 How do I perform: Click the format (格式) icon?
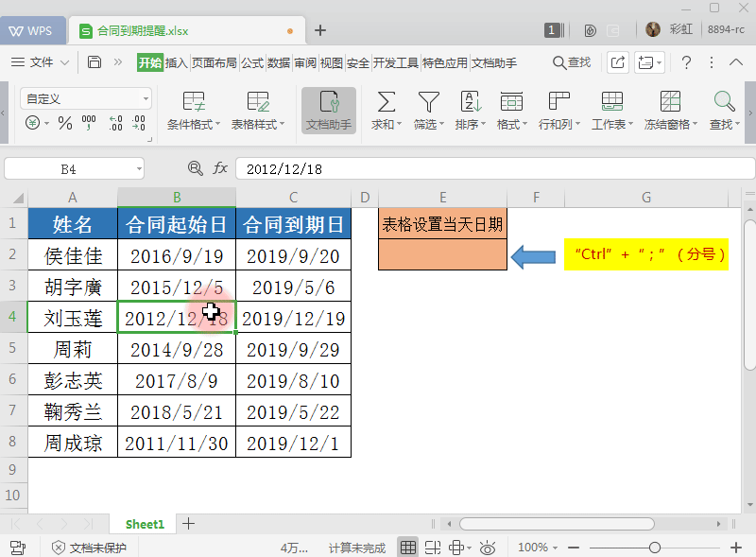pos(511,102)
